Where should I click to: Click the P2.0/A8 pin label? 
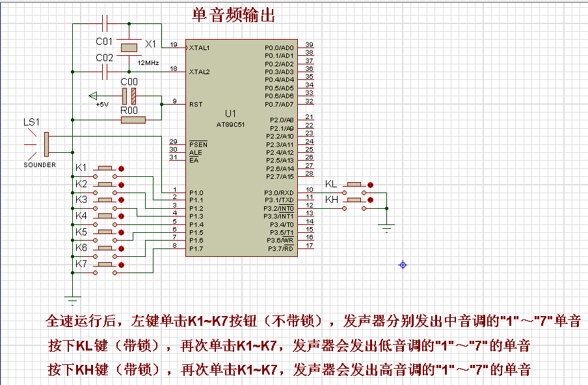282,120
